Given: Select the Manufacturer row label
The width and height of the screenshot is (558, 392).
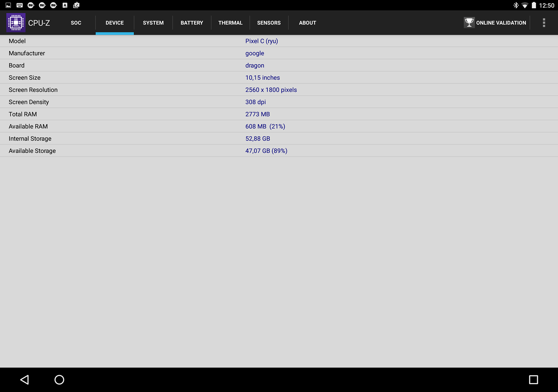Looking at the screenshot, I should [27, 53].
